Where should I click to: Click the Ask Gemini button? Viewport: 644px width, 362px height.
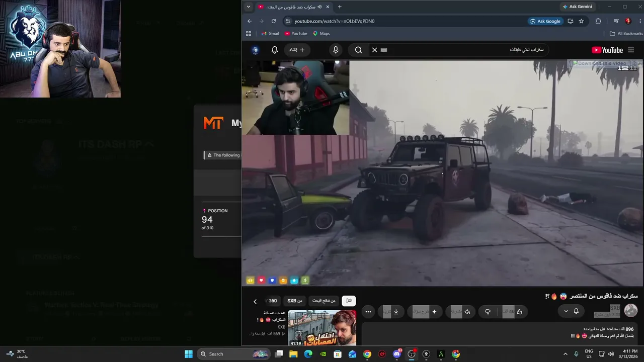click(577, 7)
